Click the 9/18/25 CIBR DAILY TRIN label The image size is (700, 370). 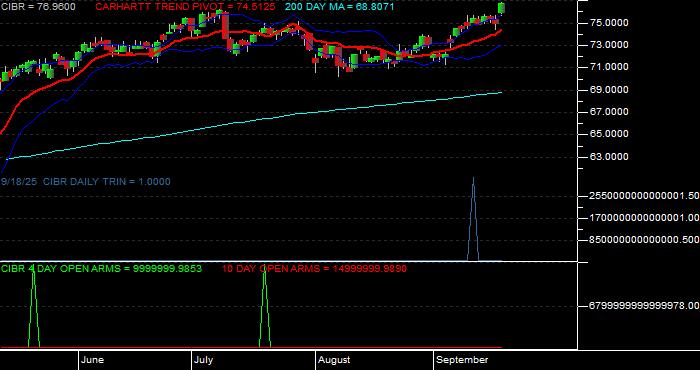[86, 182]
